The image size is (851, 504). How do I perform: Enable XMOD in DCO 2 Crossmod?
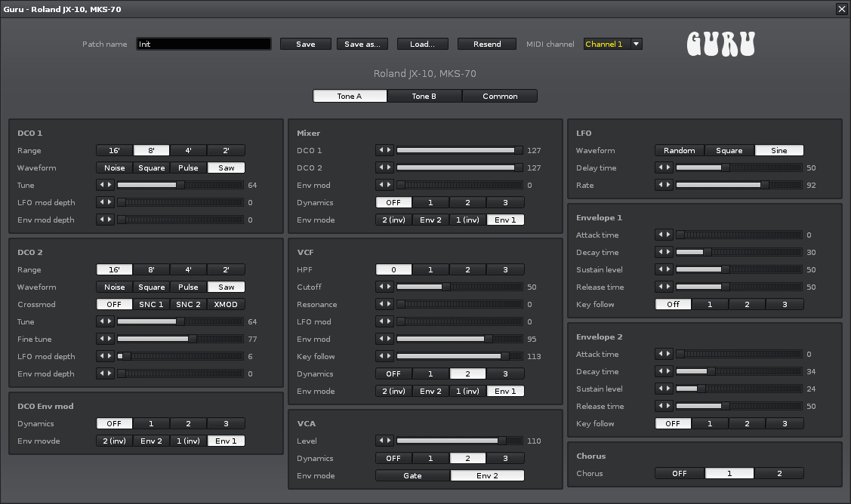(226, 304)
